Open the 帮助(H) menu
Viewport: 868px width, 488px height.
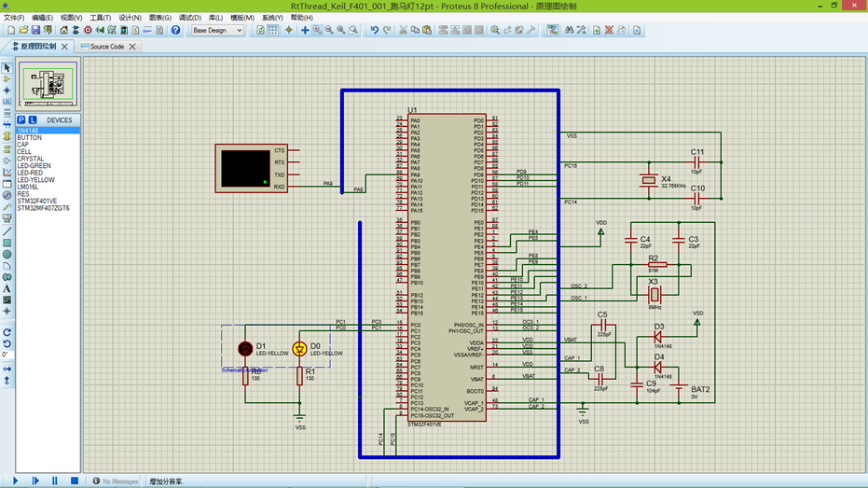coord(302,18)
